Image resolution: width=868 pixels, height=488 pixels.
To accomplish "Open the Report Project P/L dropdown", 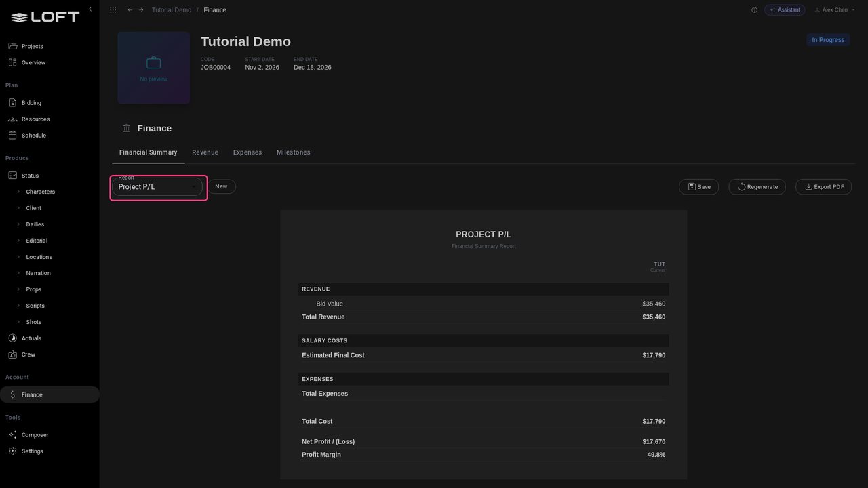I will (x=157, y=186).
